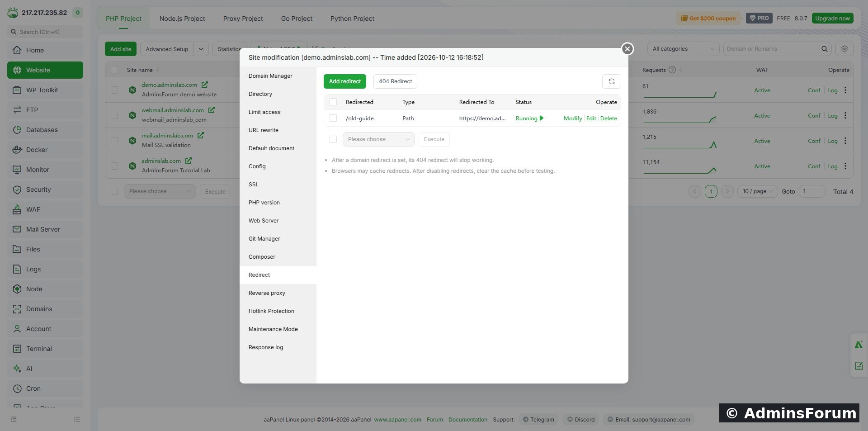Sort by the Site name column arrow
The image size is (868, 431).
[158, 70]
